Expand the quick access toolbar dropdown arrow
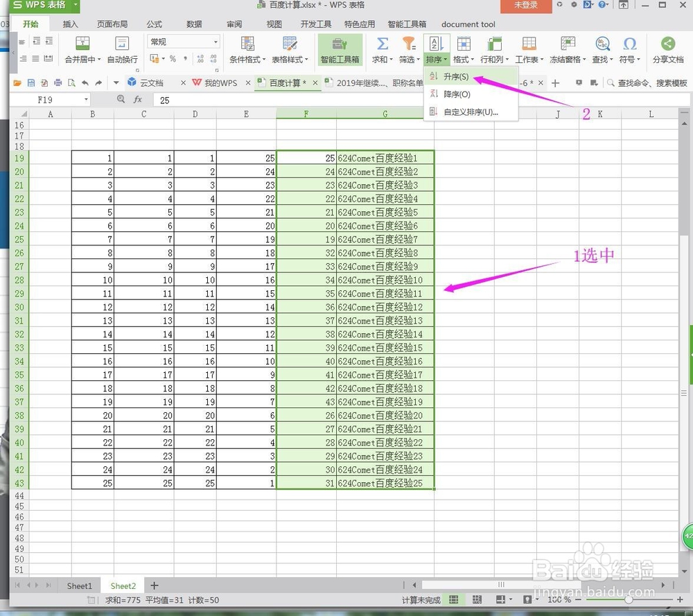This screenshot has width=693, height=616. pos(116,82)
